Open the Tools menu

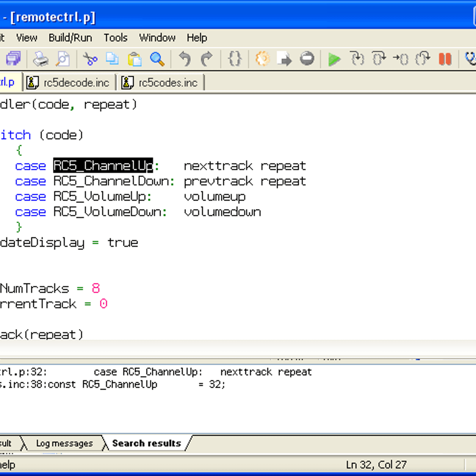(115, 38)
